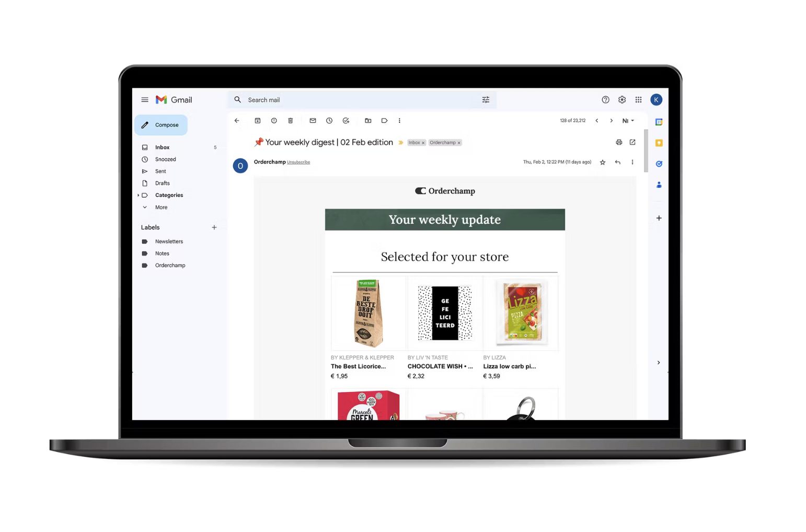Remove the Inbox label from the email
Image resolution: width=806 pixels, height=532 pixels.
[x=423, y=143]
